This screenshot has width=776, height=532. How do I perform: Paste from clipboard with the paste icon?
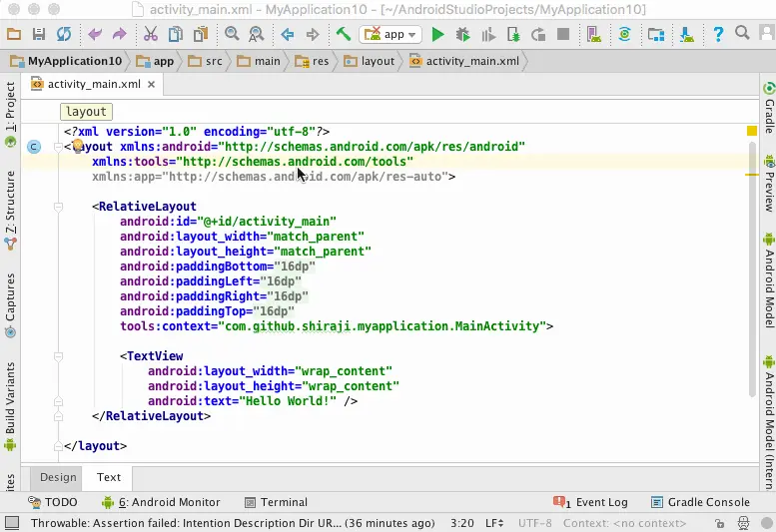(x=201, y=34)
